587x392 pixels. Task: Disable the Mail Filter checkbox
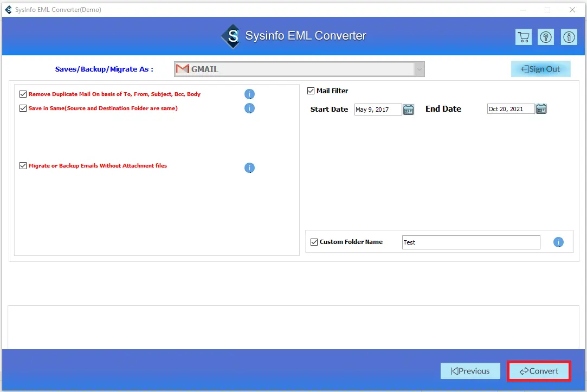click(x=311, y=91)
